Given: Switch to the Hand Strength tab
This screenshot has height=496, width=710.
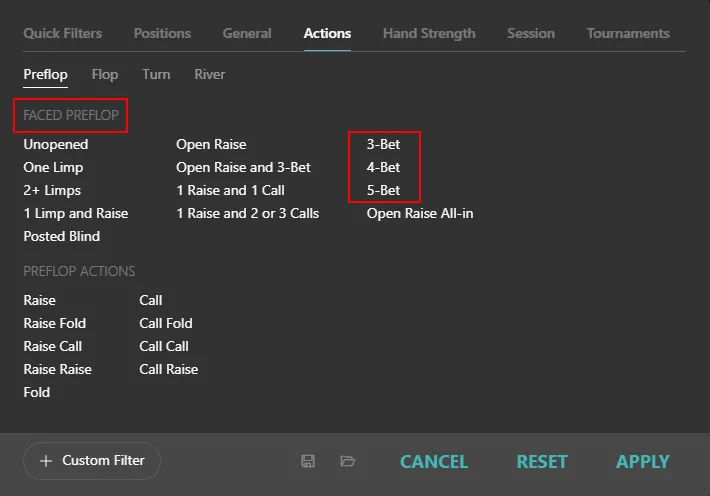Looking at the screenshot, I should [x=429, y=33].
